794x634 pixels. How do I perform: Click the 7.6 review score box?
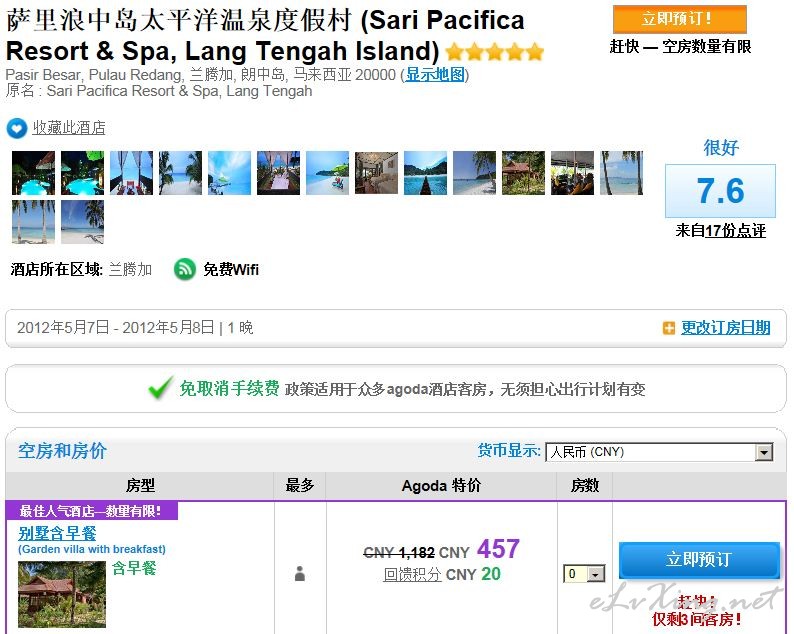pyautogui.click(x=720, y=191)
